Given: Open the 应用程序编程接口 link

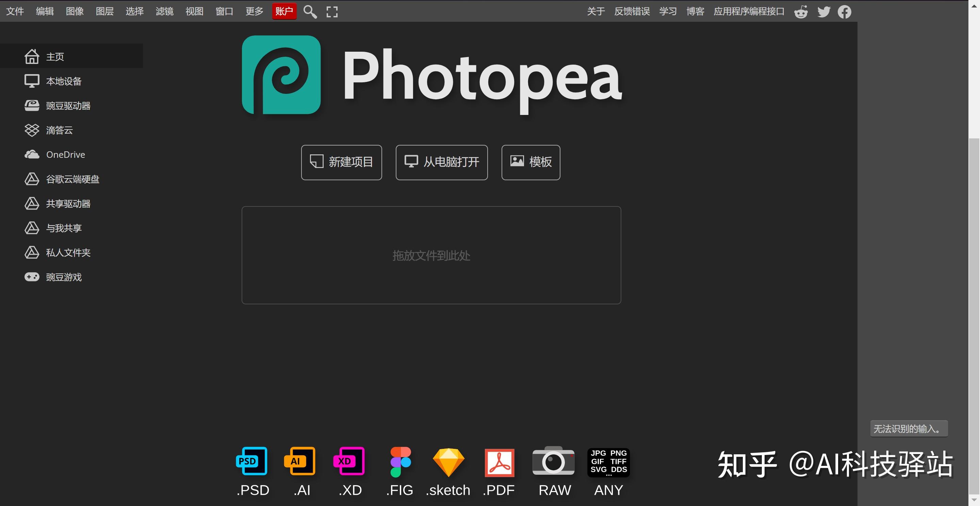Looking at the screenshot, I should (749, 12).
